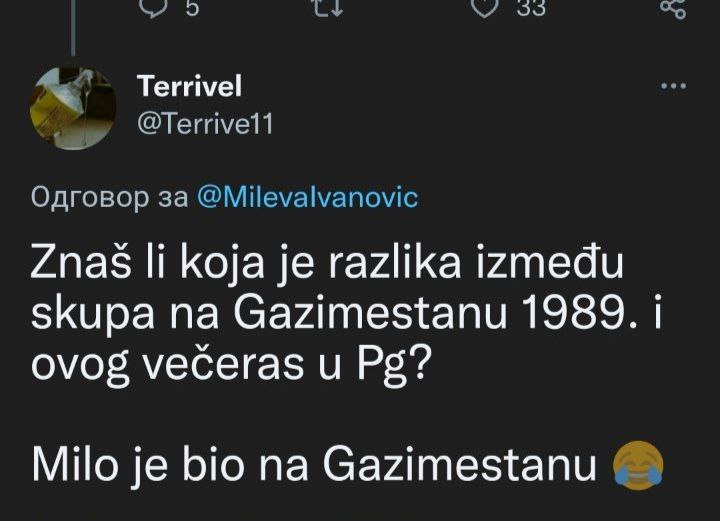Click the vertical thread connector line
The height and width of the screenshot is (521, 720).
(x=73, y=25)
